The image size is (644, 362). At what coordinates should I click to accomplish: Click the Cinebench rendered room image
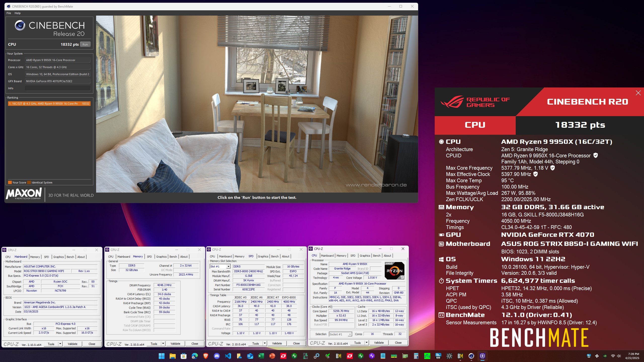click(257, 104)
